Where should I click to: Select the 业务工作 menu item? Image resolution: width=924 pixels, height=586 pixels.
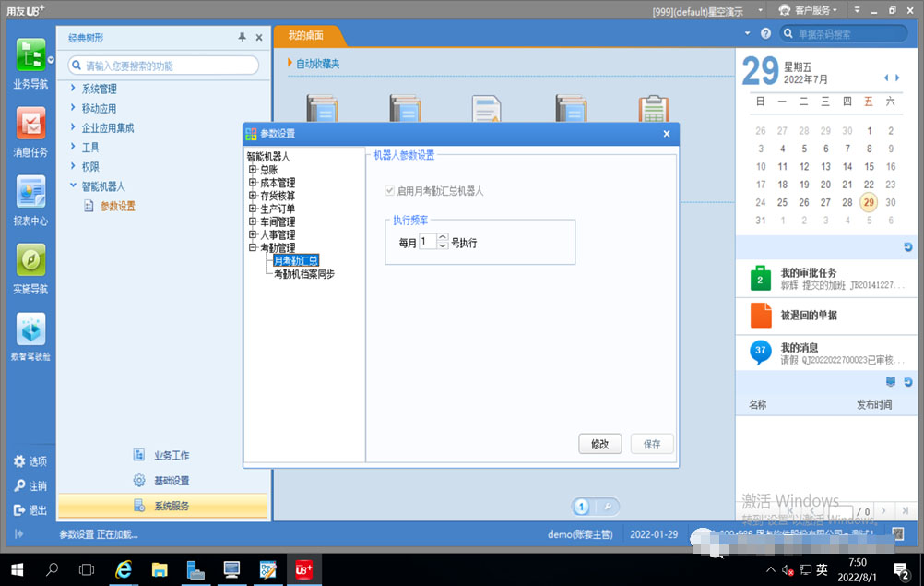[x=171, y=455]
